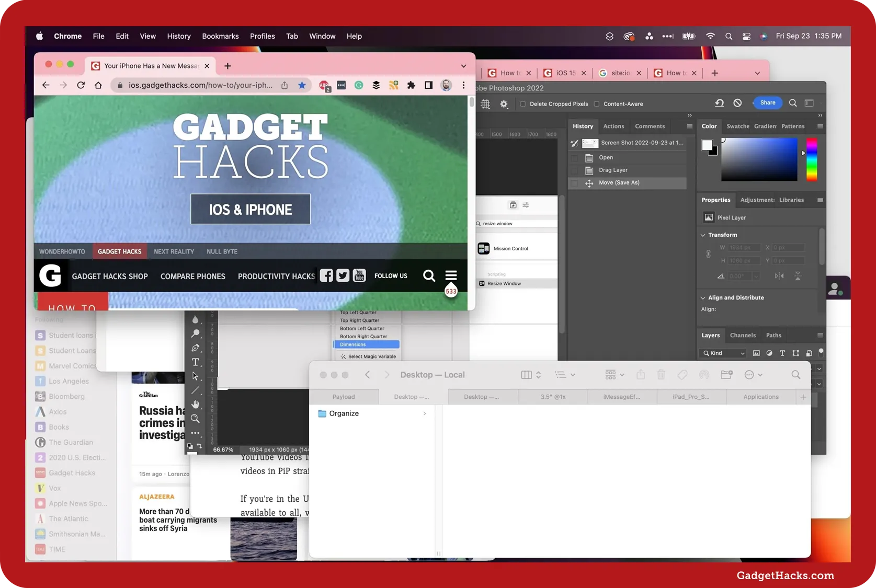This screenshot has width=876, height=588.
Task: Toggle history brush source beside Open state
Action: tap(574, 157)
